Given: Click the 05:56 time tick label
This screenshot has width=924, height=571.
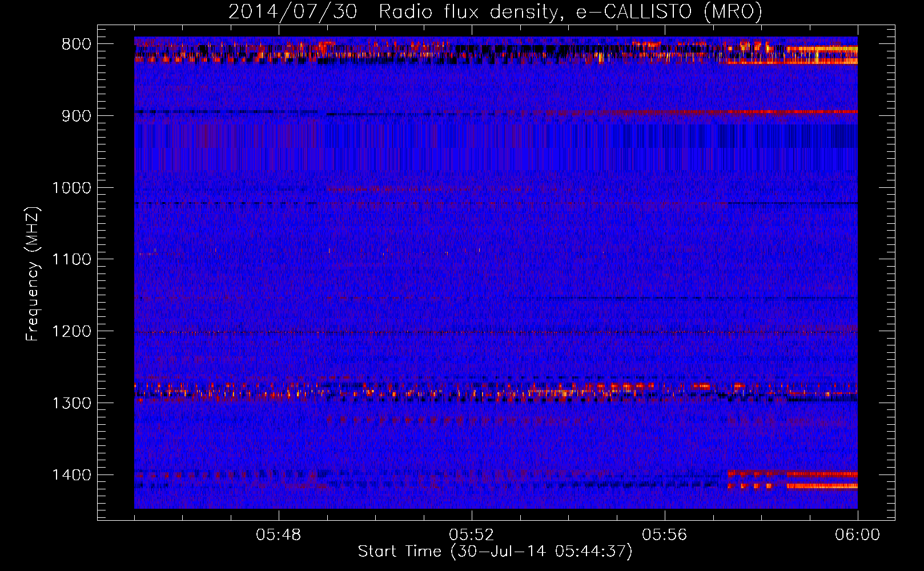Looking at the screenshot, I should (x=664, y=535).
